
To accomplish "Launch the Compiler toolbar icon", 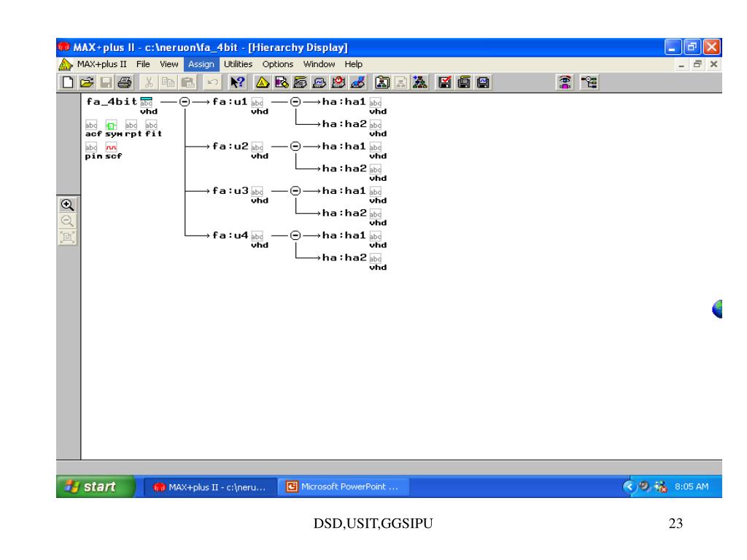I will [300, 82].
